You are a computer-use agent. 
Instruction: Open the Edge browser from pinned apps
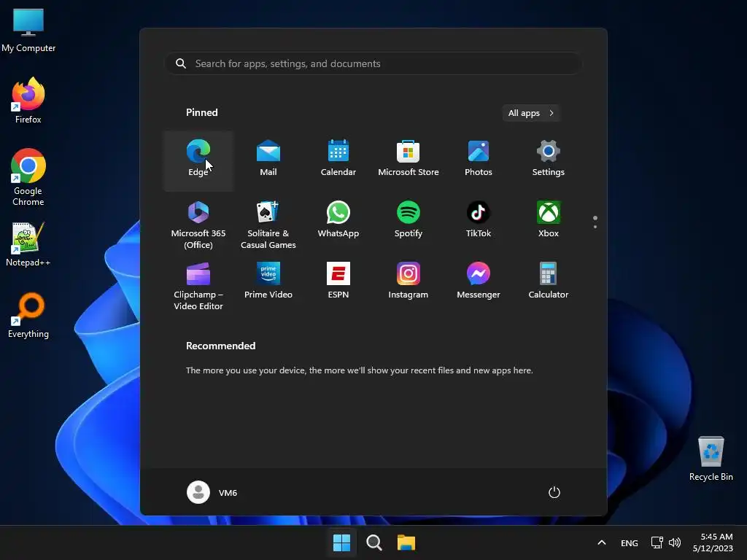pos(198,160)
